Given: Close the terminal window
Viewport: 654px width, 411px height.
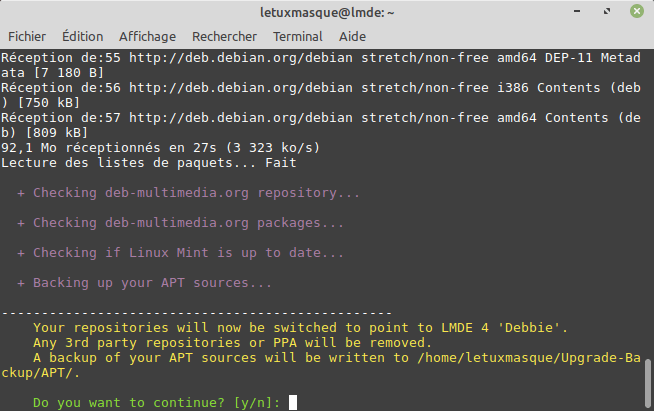Looking at the screenshot, I should coord(636,11).
